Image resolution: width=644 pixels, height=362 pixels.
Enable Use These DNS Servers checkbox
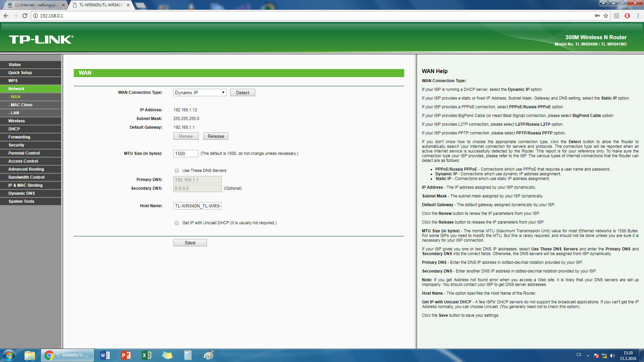point(177,171)
